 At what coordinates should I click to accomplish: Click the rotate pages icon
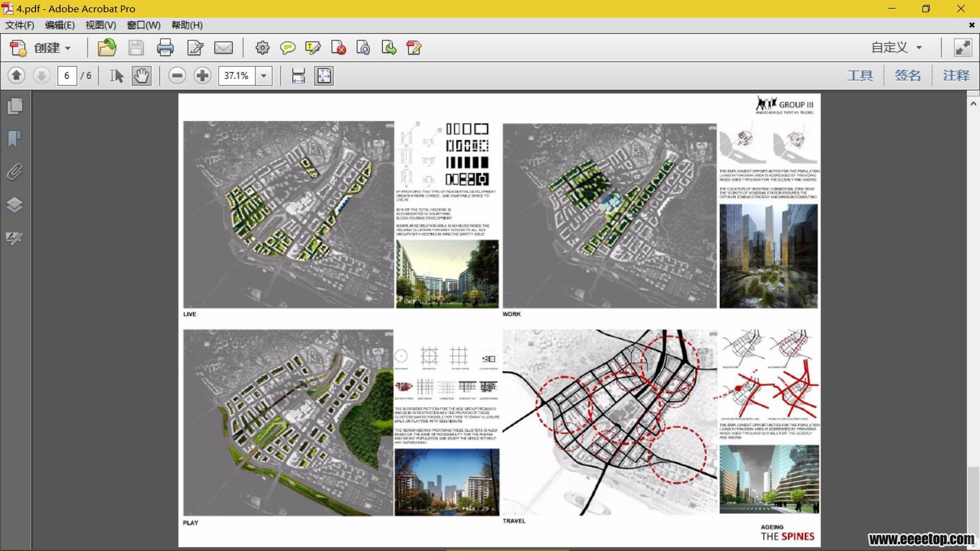pos(363,48)
